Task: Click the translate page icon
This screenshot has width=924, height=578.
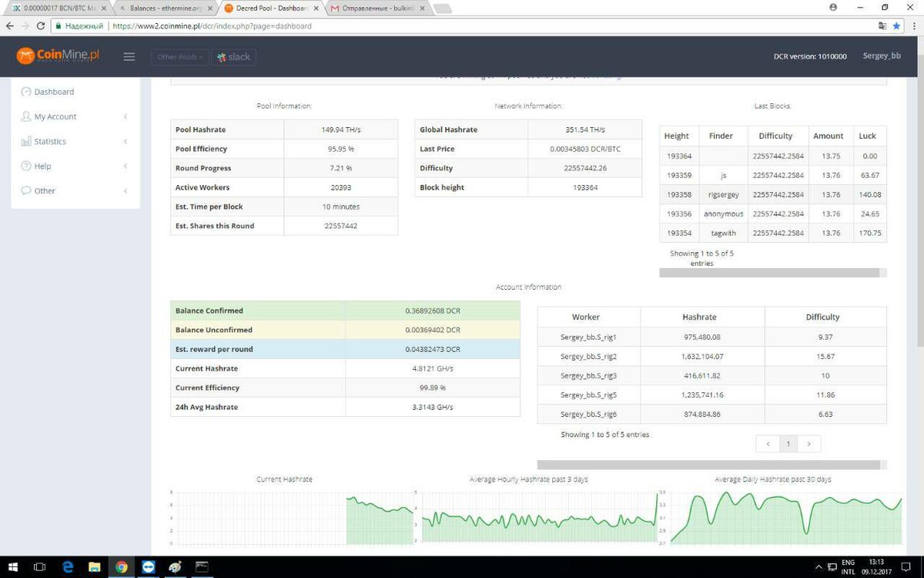Action: 882,25
